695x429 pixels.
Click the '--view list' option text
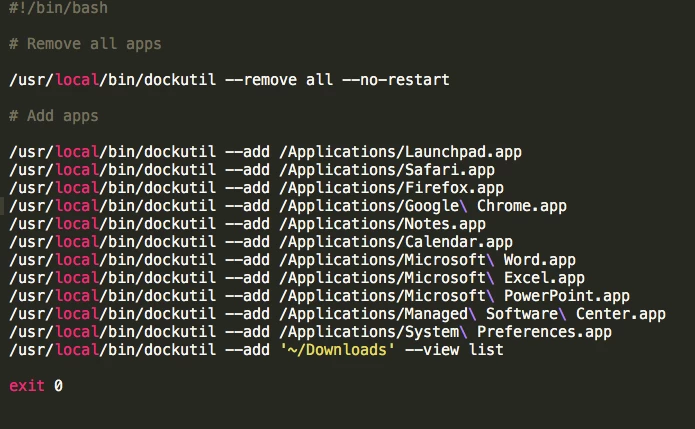click(x=454, y=350)
